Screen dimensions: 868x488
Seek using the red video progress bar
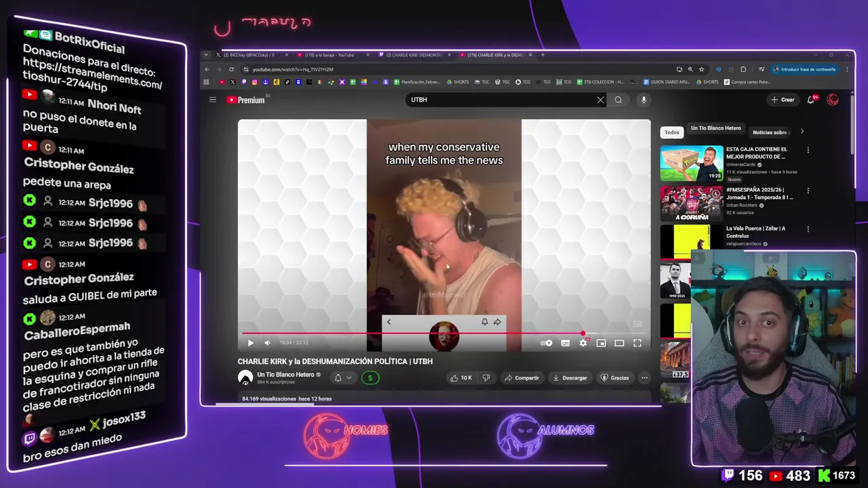tap(443, 333)
